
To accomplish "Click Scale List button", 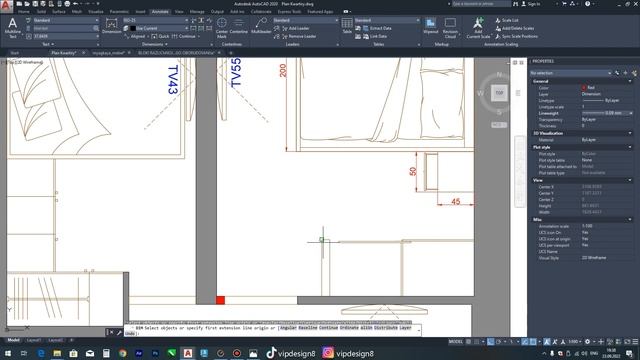I will (507, 20).
